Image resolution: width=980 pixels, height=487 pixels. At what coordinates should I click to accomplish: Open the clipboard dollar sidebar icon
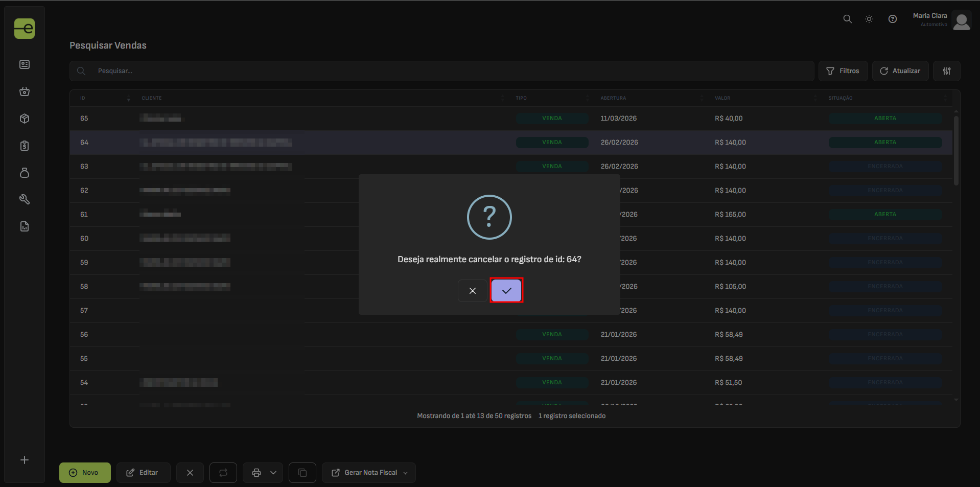(25, 146)
